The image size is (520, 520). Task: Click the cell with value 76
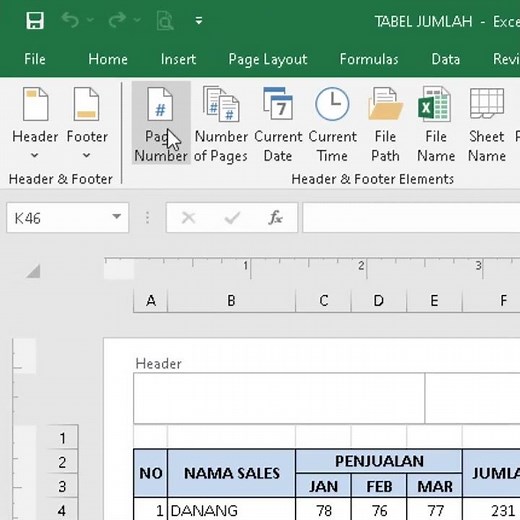pos(379,509)
